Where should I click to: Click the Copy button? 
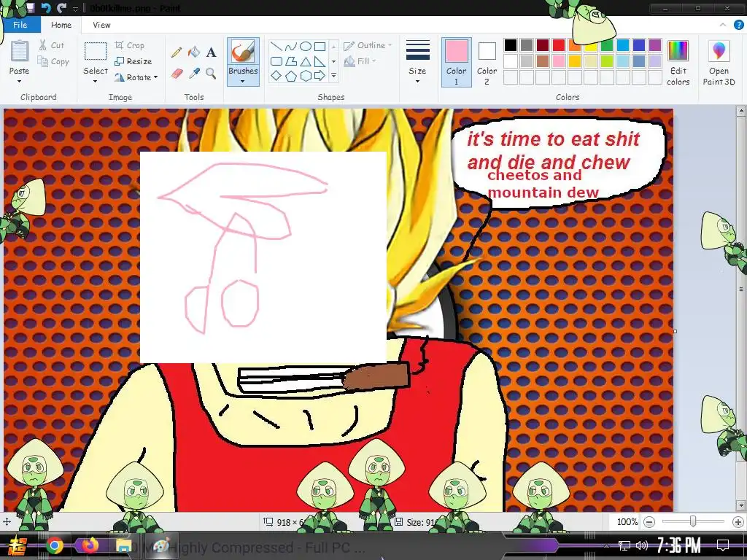pos(53,61)
